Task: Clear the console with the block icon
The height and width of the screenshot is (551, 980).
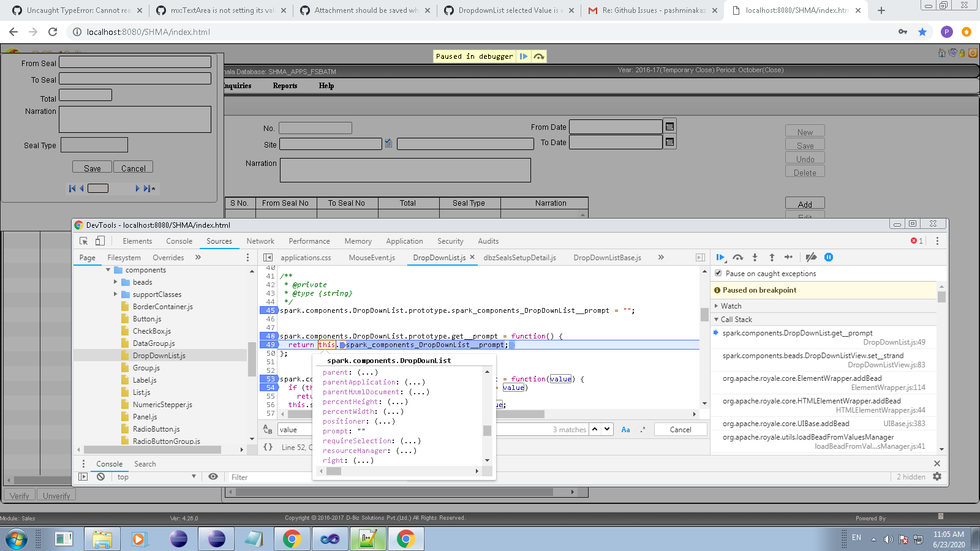Action: pyautogui.click(x=100, y=477)
